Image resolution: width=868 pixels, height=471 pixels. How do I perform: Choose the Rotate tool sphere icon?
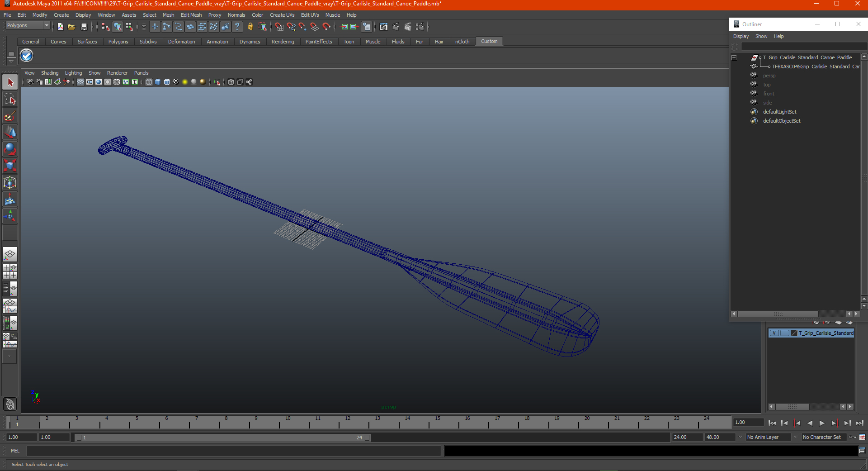pos(10,149)
